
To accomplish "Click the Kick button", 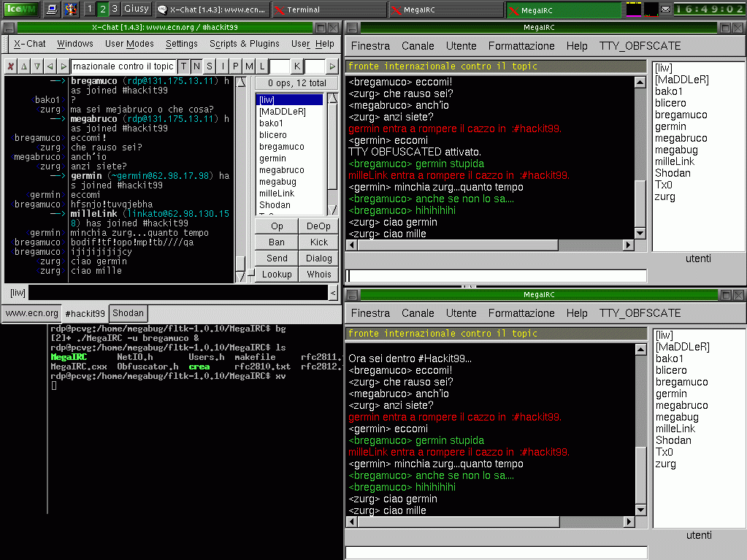I will [318, 242].
